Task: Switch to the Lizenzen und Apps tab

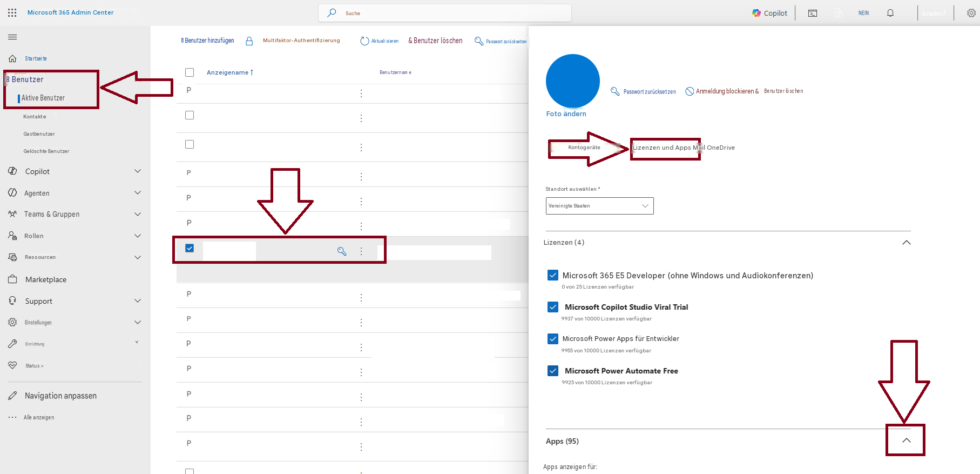Action: coord(661,148)
